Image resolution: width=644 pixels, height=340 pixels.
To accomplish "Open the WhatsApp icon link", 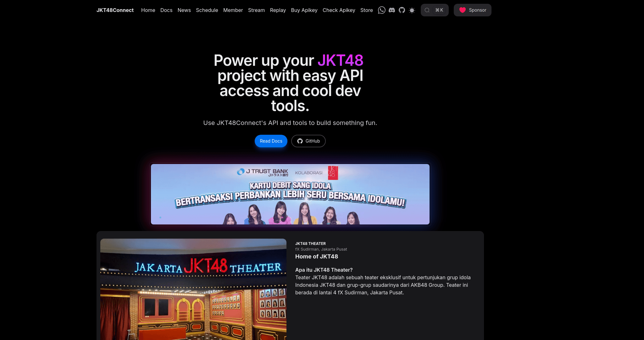I will coord(381,10).
